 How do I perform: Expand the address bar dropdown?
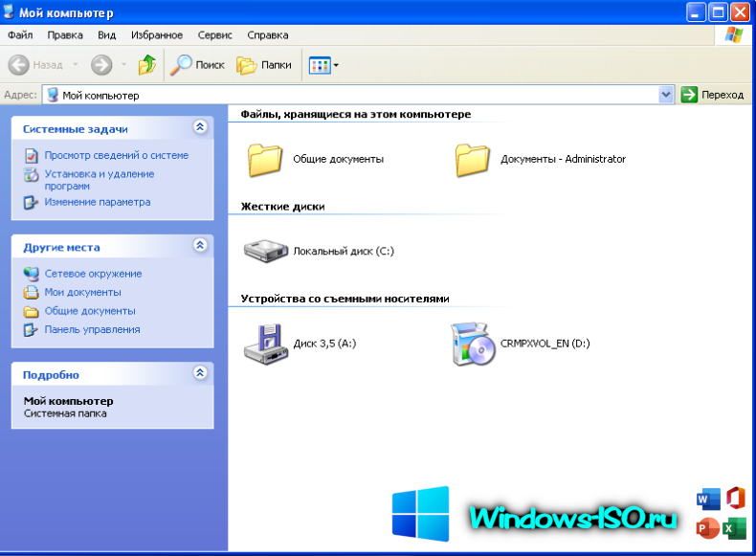click(x=666, y=95)
